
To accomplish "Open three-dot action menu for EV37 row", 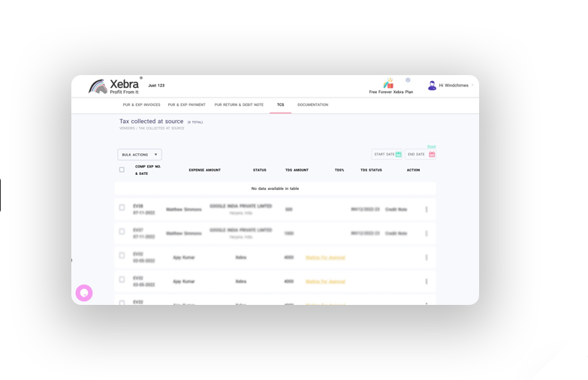I will [427, 234].
